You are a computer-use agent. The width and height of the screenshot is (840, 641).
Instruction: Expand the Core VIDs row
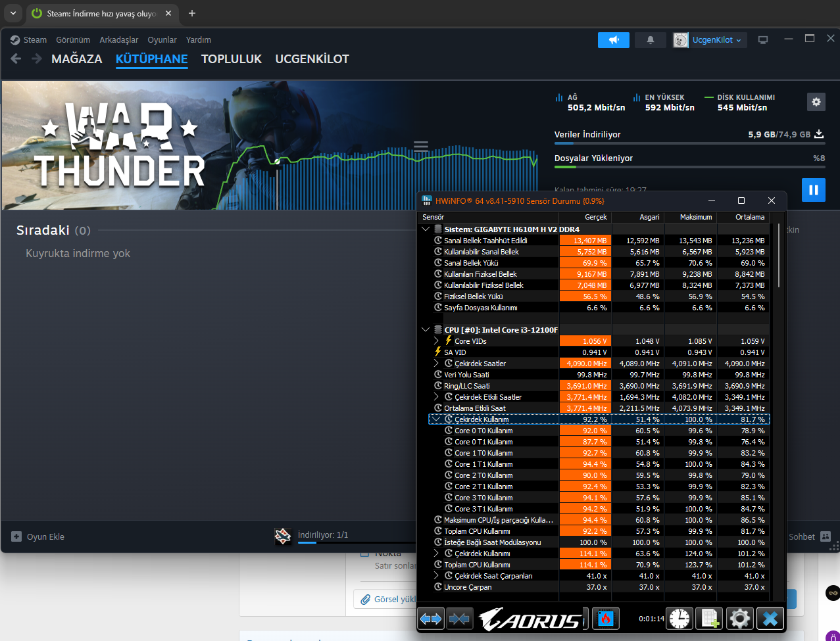coord(436,341)
